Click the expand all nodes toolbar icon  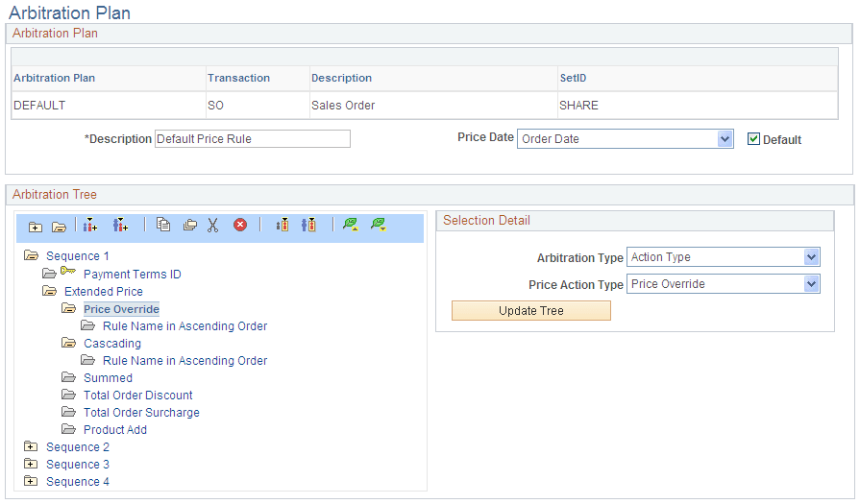(36, 227)
